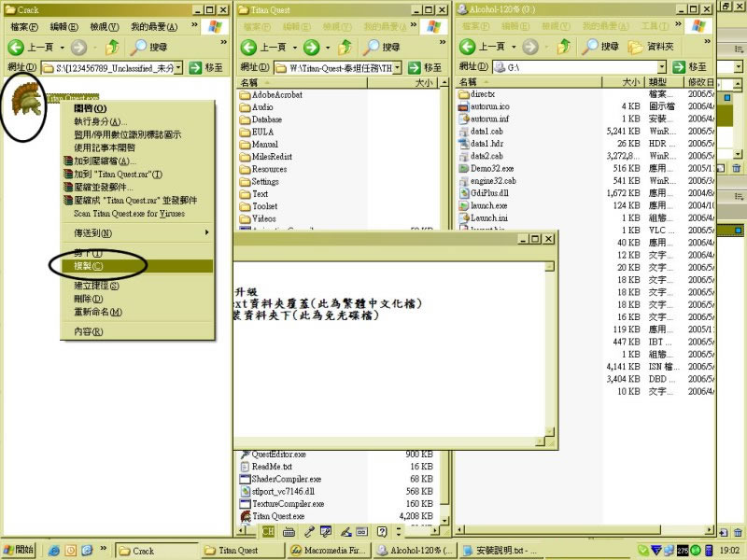Click Up folder icon in Alcohol-120% window

tap(564, 47)
